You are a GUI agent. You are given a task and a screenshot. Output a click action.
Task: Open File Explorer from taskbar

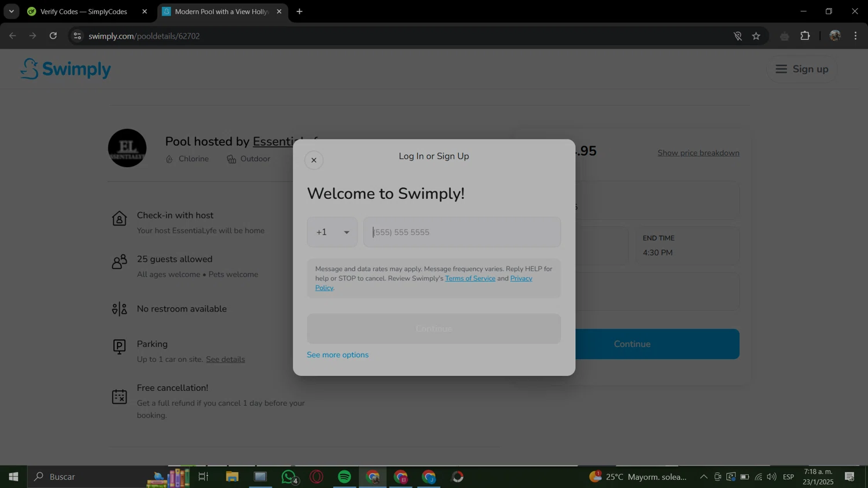tap(232, 476)
